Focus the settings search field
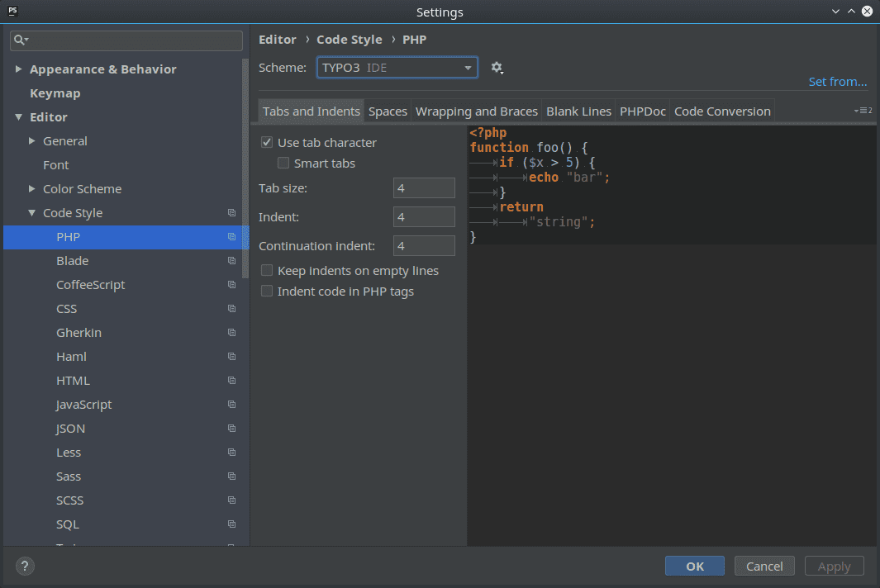The image size is (880, 588). pos(126,40)
